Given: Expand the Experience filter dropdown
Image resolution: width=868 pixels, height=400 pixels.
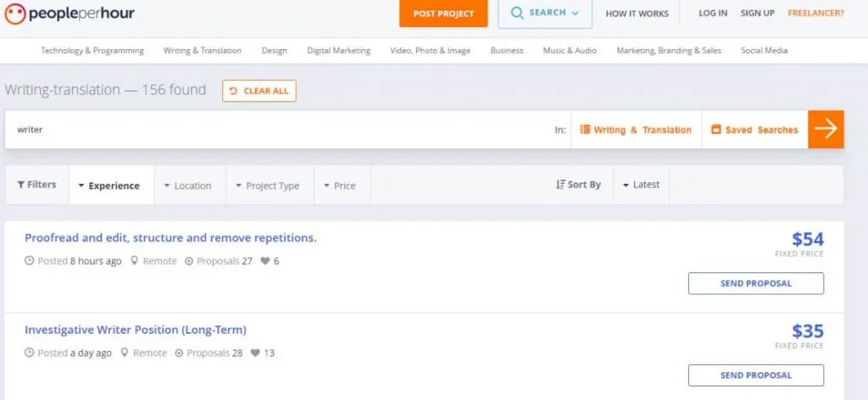Looking at the screenshot, I should (111, 186).
